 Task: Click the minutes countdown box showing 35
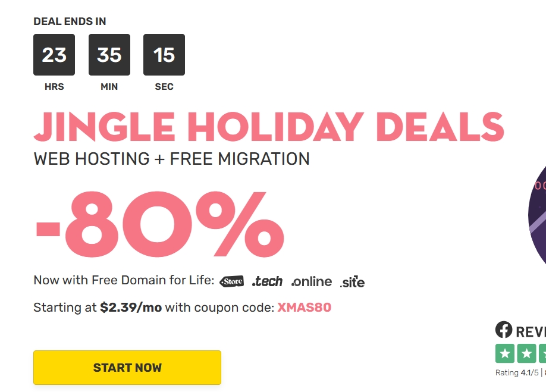pyautogui.click(x=109, y=55)
